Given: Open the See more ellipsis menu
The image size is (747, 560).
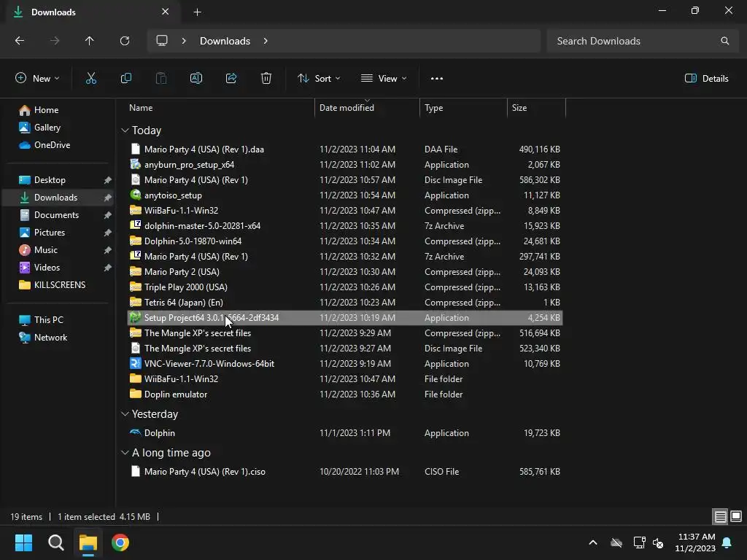Looking at the screenshot, I should (x=437, y=79).
